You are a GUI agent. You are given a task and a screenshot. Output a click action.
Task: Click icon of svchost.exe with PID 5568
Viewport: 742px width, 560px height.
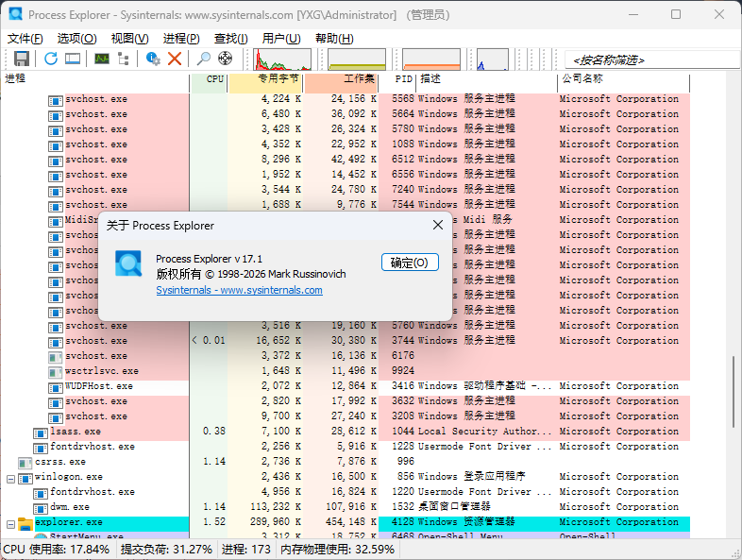[x=56, y=100]
